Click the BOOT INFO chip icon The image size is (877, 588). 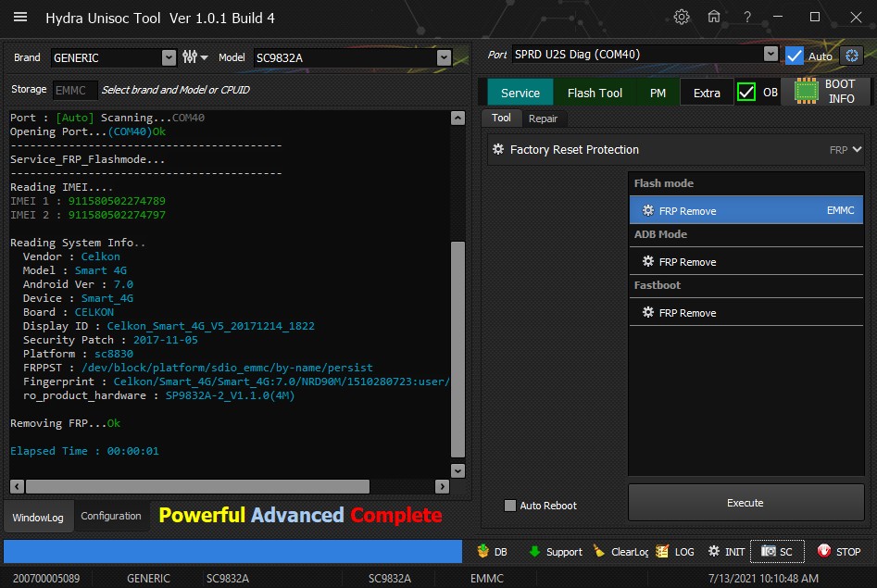pos(806,91)
